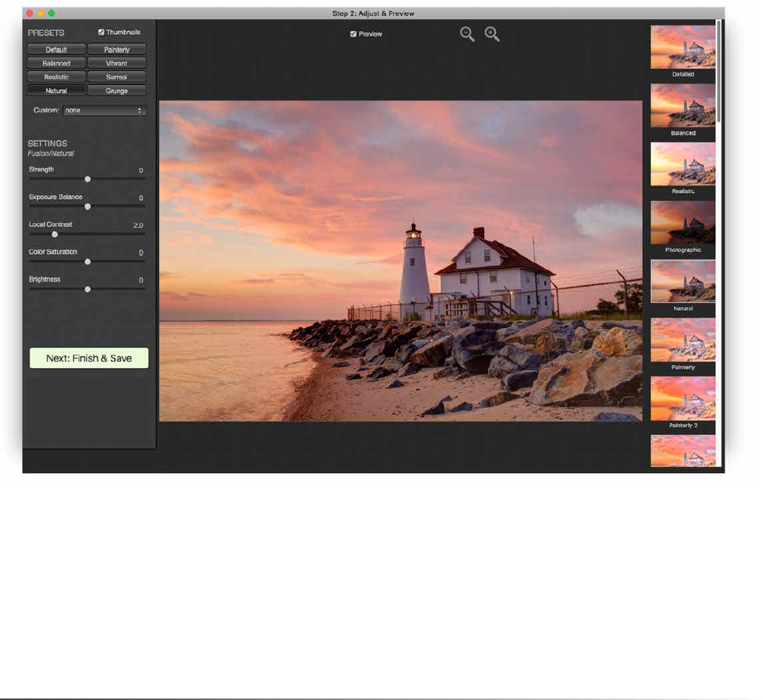This screenshot has height=700, width=763.
Task: Adjust the Strength slider handle
Action: [x=87, y=179]
